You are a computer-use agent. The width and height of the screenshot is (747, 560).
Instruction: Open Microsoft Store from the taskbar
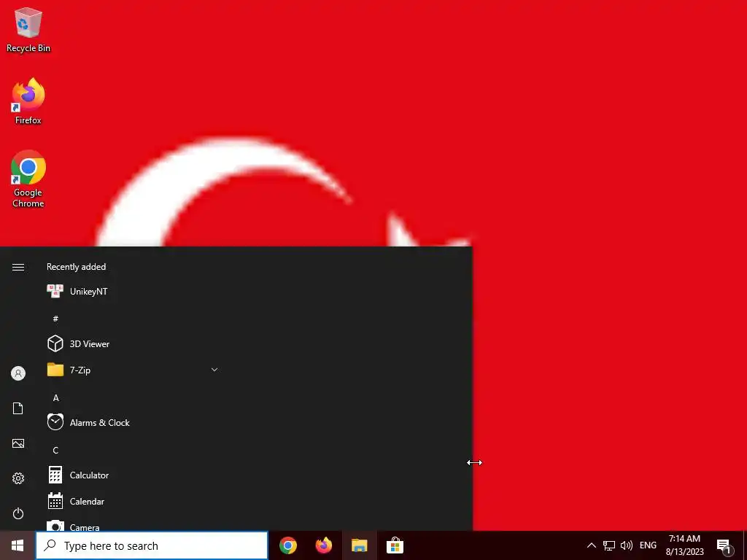[x=395, y=545]
